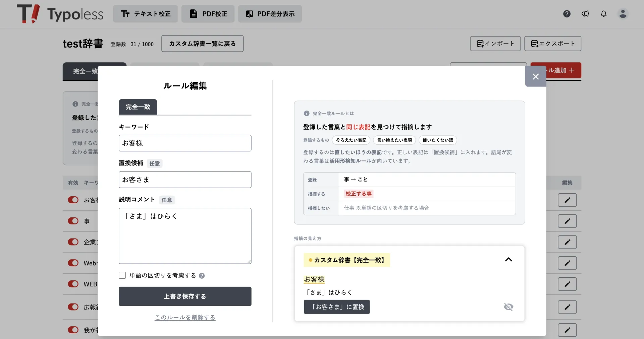Open notifications bell icon

(x=604, y=14)
